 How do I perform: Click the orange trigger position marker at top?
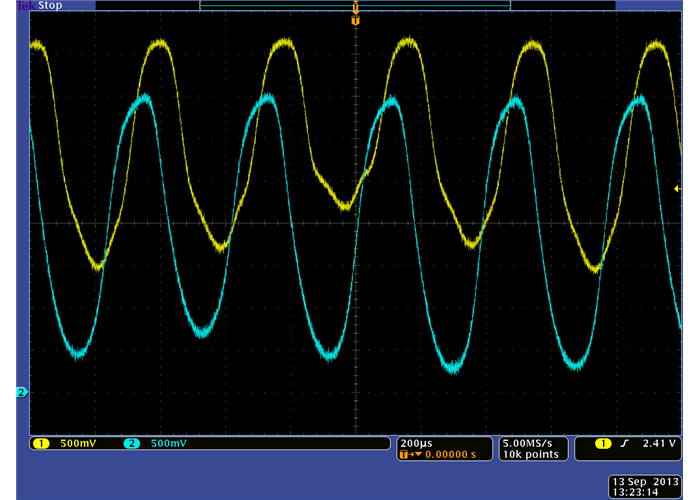(x=355, y=19)
